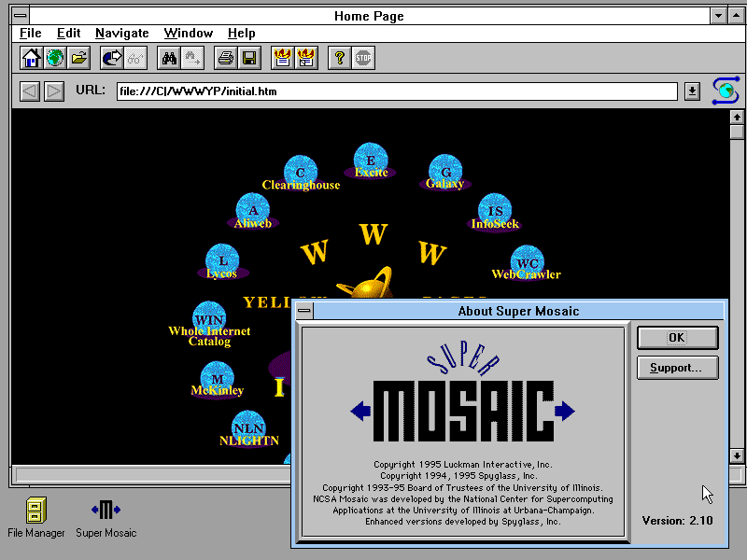This screenshot has width=747, height=560.
Task: Follow the NLIGHTN link
Action: coord(248,428)
